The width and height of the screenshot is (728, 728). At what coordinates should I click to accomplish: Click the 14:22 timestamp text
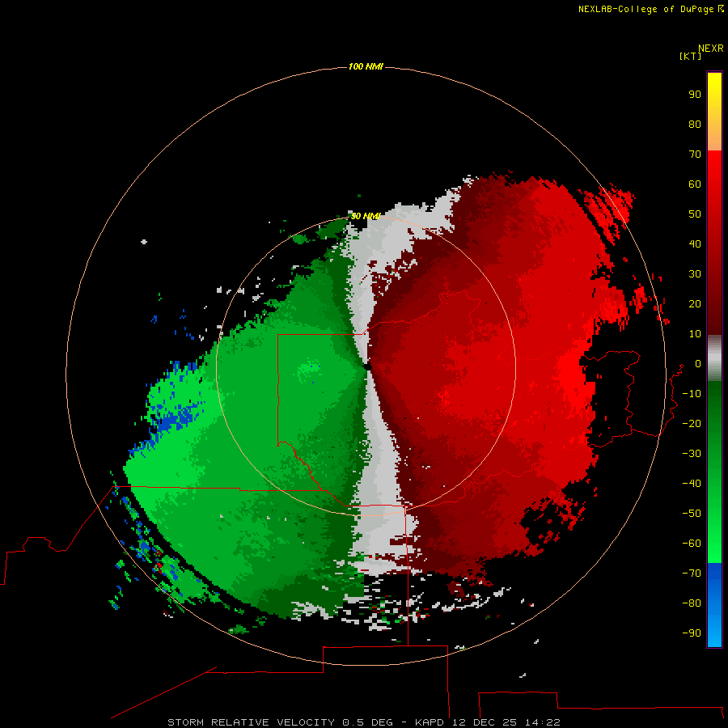pyautogui.click(x=542, y=722)
